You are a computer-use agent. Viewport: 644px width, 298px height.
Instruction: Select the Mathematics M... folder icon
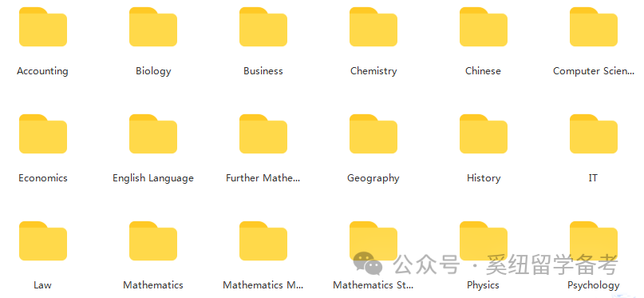point(263,240)
